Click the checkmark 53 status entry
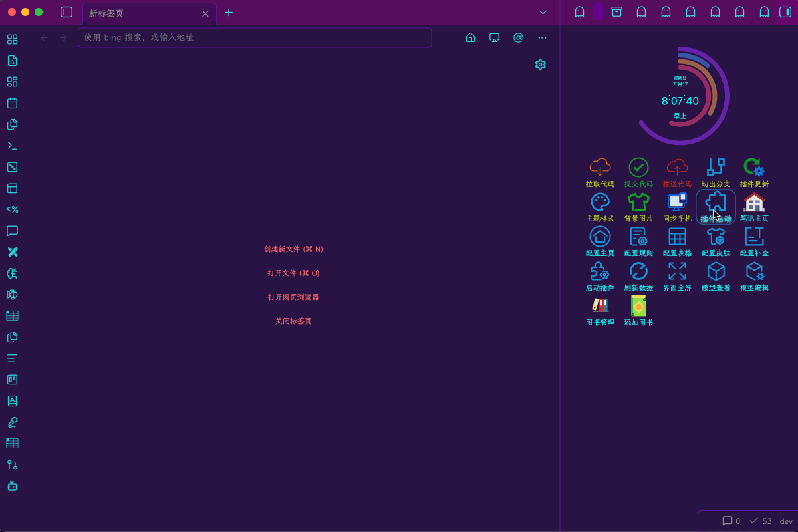 pyautogui.click(x=761, y=521)
